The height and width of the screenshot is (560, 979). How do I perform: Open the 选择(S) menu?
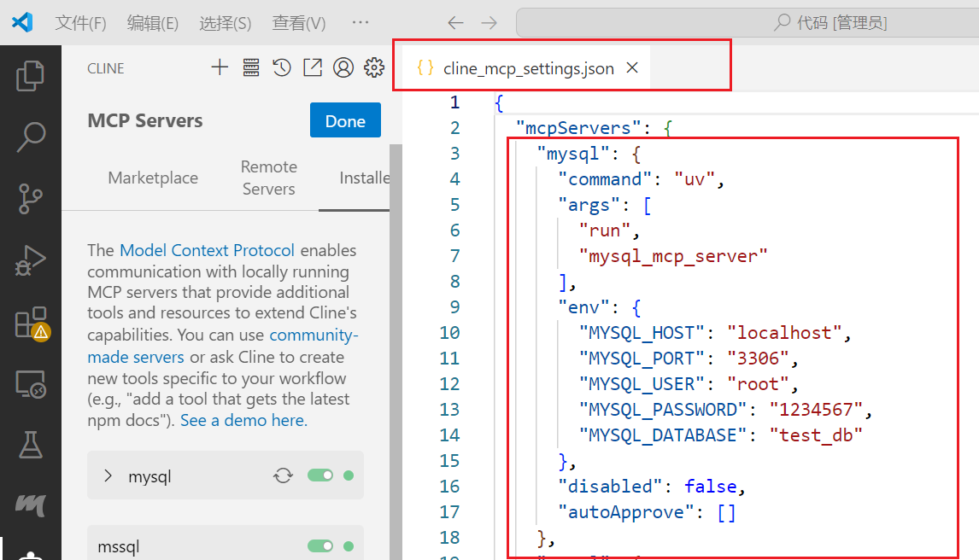(x=225, y=23)
